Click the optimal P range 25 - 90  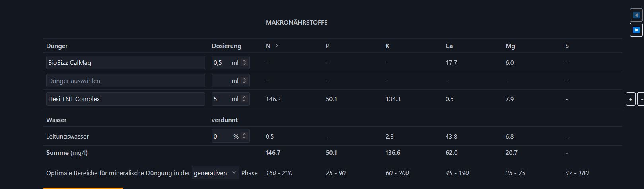point(335,173)
